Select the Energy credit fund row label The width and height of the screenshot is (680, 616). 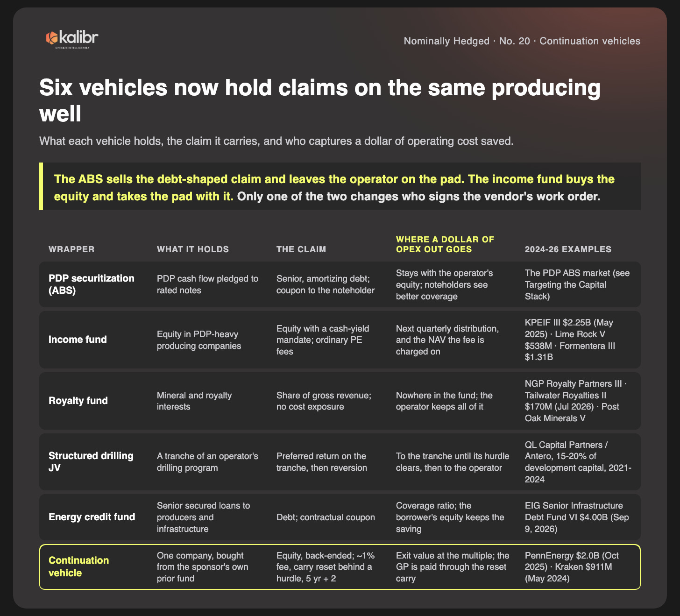(x=92, y=517)
